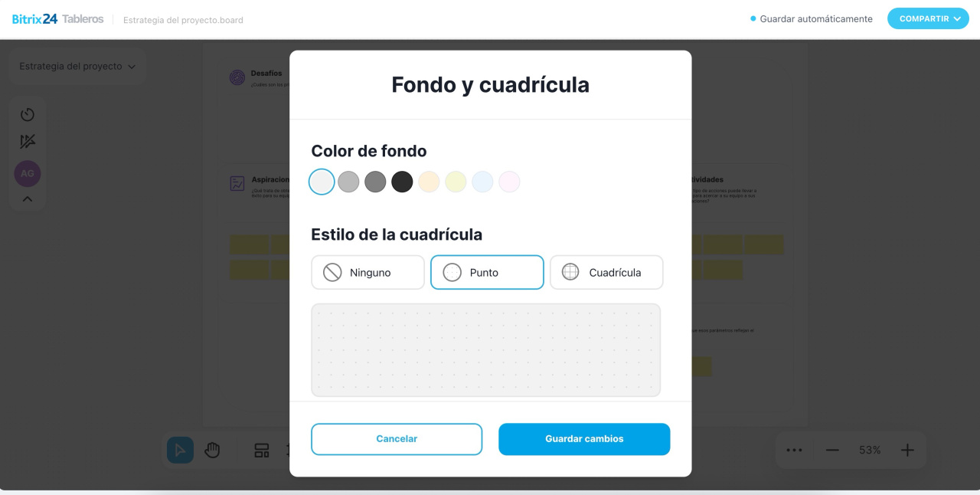This screenshot has width=980, height=495.
Task: Activate the hand pan tool
Action: tap(213, 450)
